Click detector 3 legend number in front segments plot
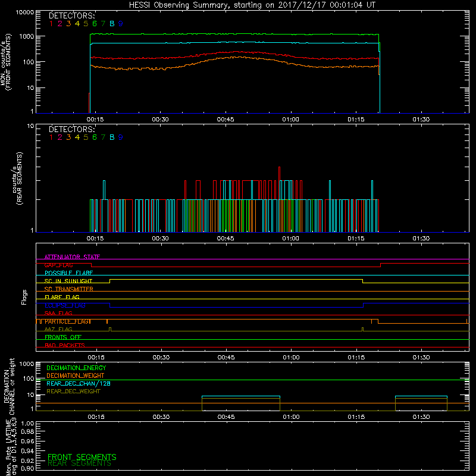 (68, 24)
